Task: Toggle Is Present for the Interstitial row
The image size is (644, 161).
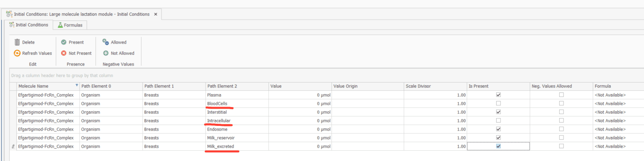Action: click(498, 112)
